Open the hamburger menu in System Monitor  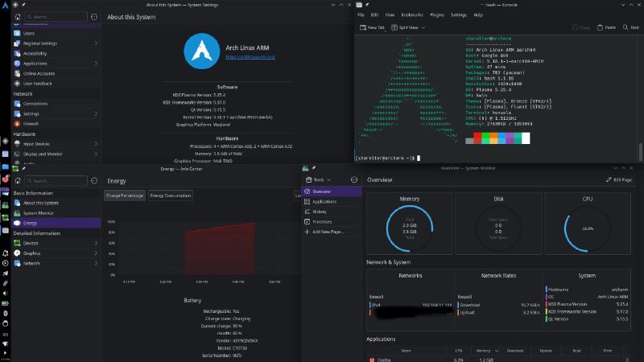click(354, 179)
